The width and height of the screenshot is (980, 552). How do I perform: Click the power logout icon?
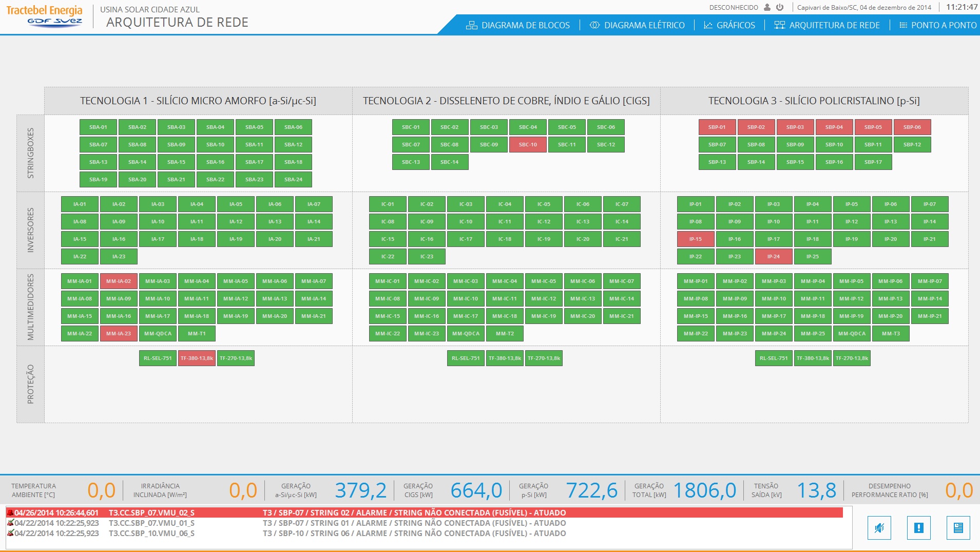coord(780,7)
